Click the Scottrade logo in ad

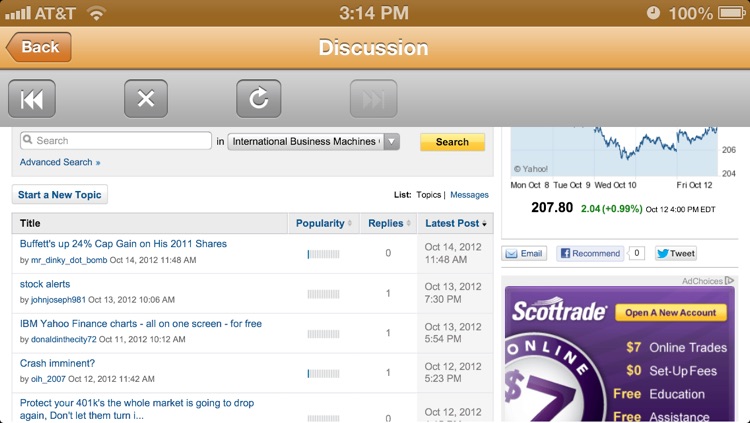click(559, 311)
